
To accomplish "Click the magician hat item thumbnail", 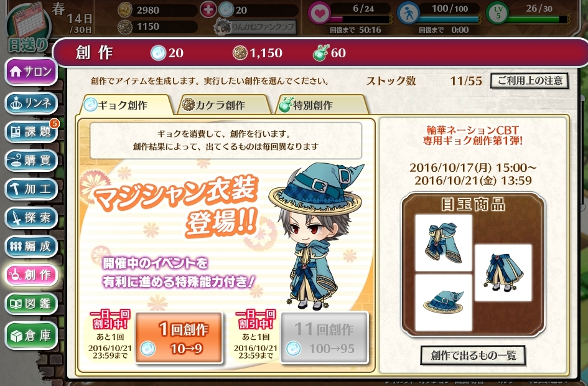I will [x=444, y=303].
